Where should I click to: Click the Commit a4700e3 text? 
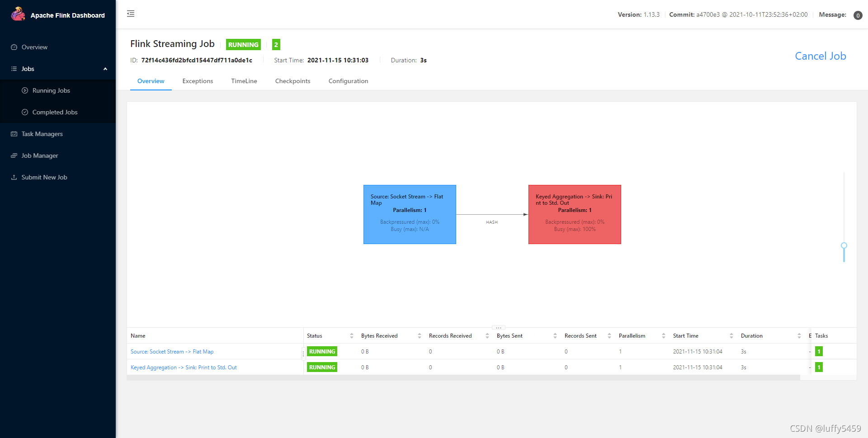tap(738, 14)
